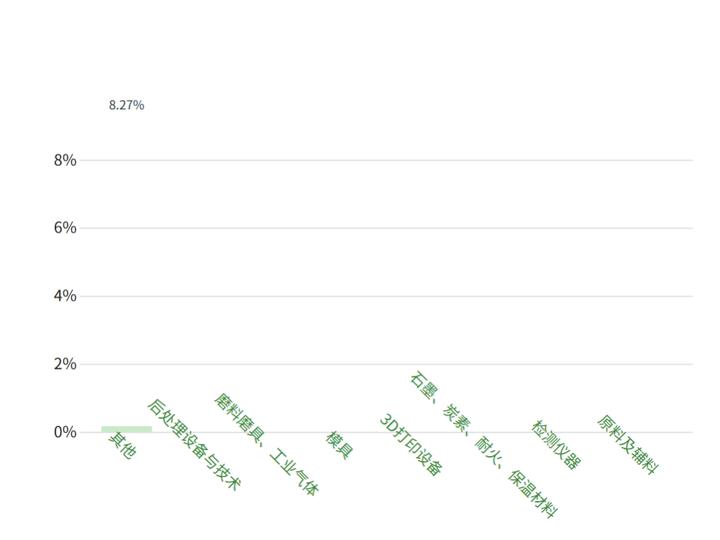Click the 4% y-axis tick label
720x540 pixels.
(x=65, y=296)
